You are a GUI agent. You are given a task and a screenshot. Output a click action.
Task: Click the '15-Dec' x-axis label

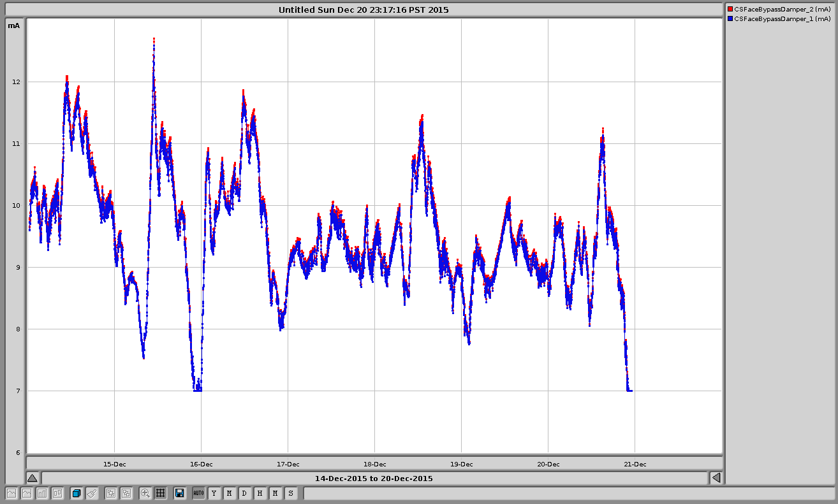pyautogui.click(x=115, y=464)
